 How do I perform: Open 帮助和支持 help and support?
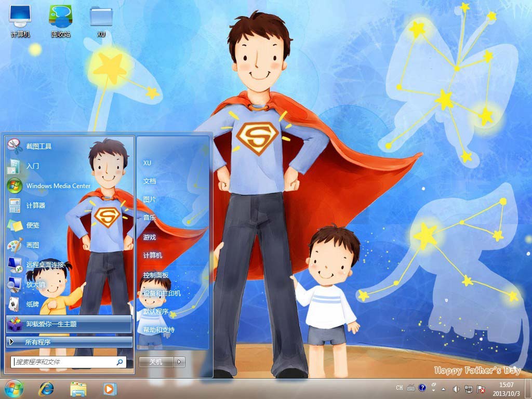(x=159, y=329)
